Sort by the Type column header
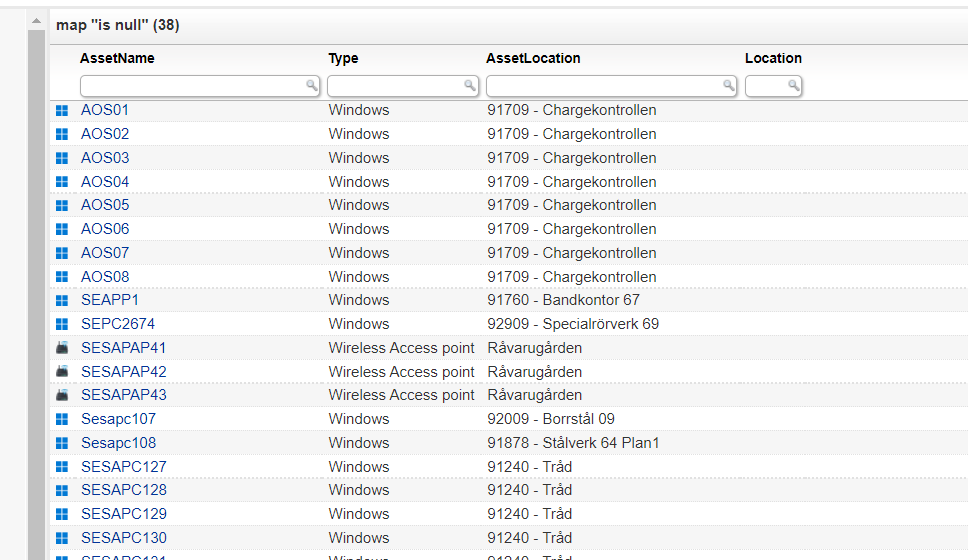Screen dimensions: 968x560 343,58
